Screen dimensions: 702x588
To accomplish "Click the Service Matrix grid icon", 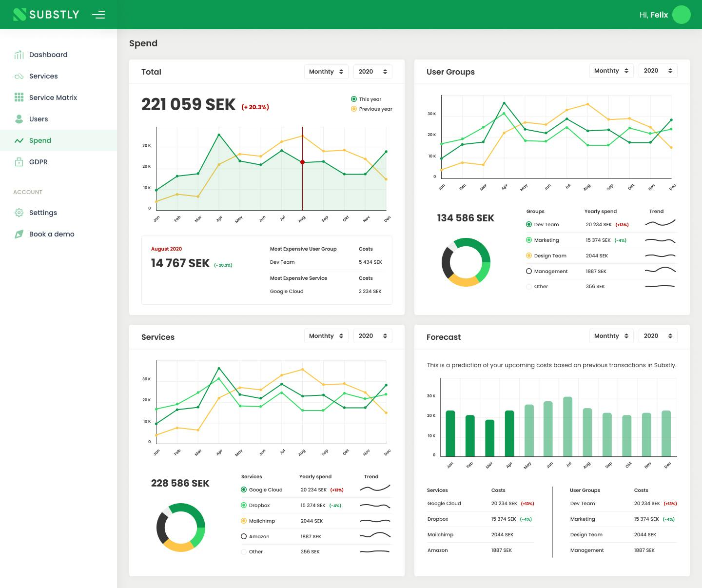I will point(19,98).
